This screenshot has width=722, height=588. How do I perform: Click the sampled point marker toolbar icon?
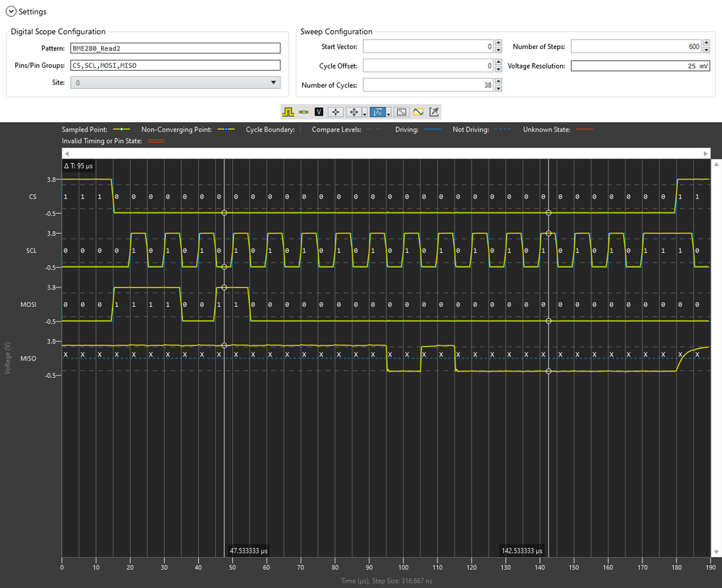pos(304,112)
